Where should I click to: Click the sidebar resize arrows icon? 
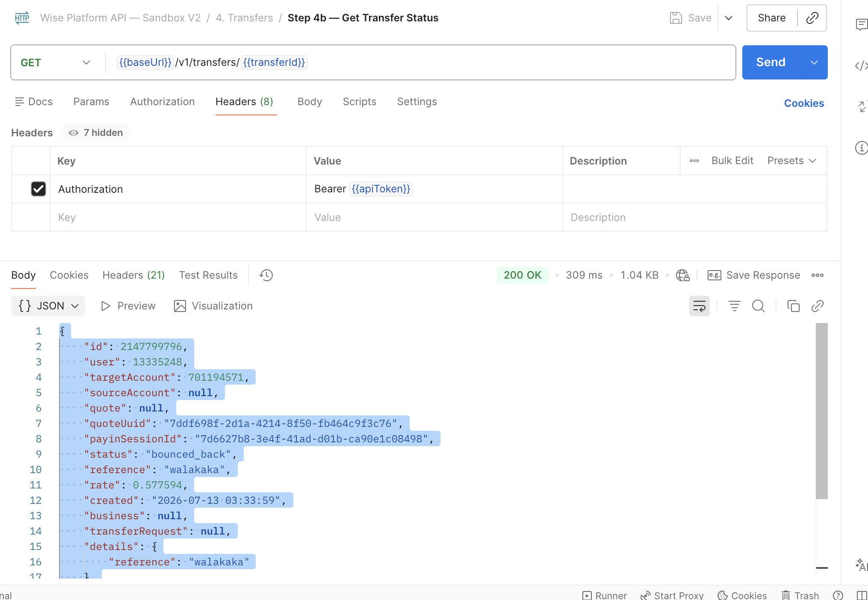pyautogui.click(x=862, y=106)
